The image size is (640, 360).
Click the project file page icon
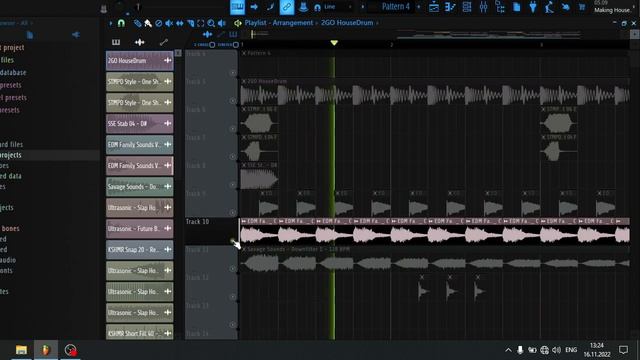(x=516, y=7)
